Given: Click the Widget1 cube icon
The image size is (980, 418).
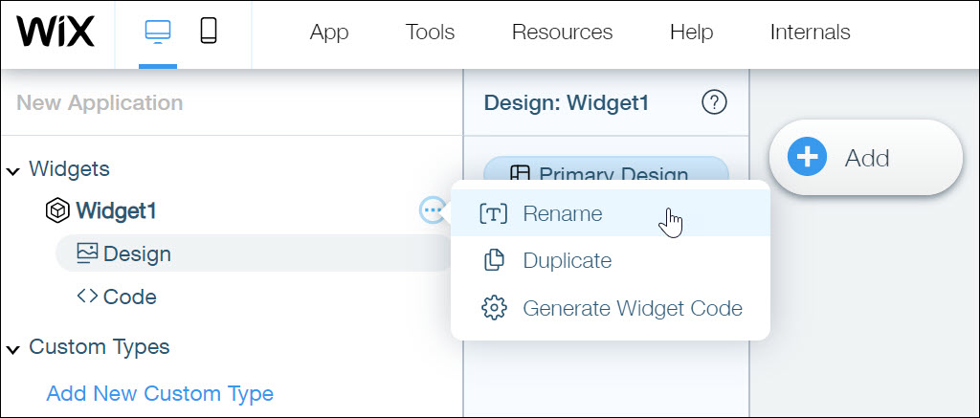Looking at the screenshot, I should (x=57, y=210).
